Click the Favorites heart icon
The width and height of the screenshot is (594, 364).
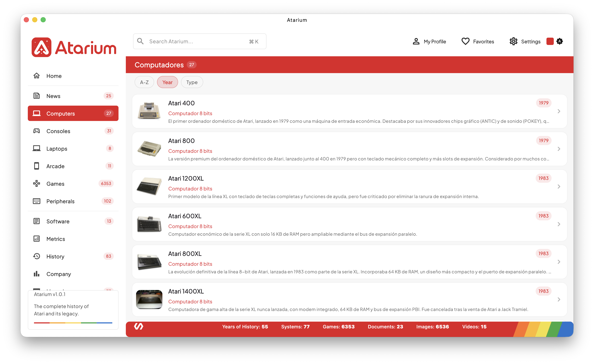tap(465, 41)
